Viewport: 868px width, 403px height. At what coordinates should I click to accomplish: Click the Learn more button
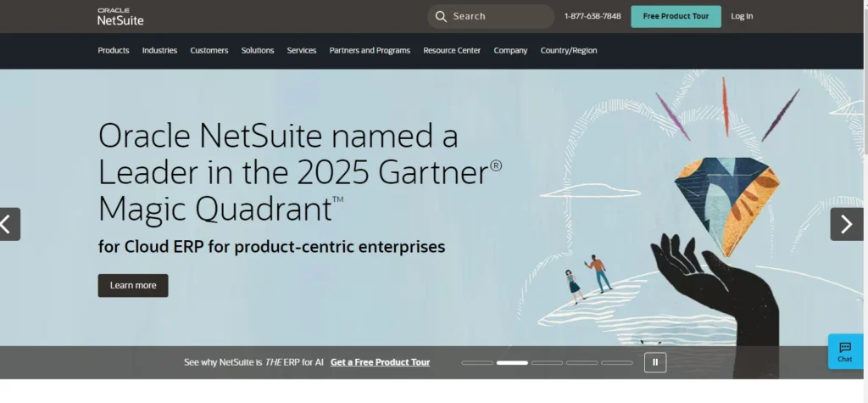[x=133, y=285]
